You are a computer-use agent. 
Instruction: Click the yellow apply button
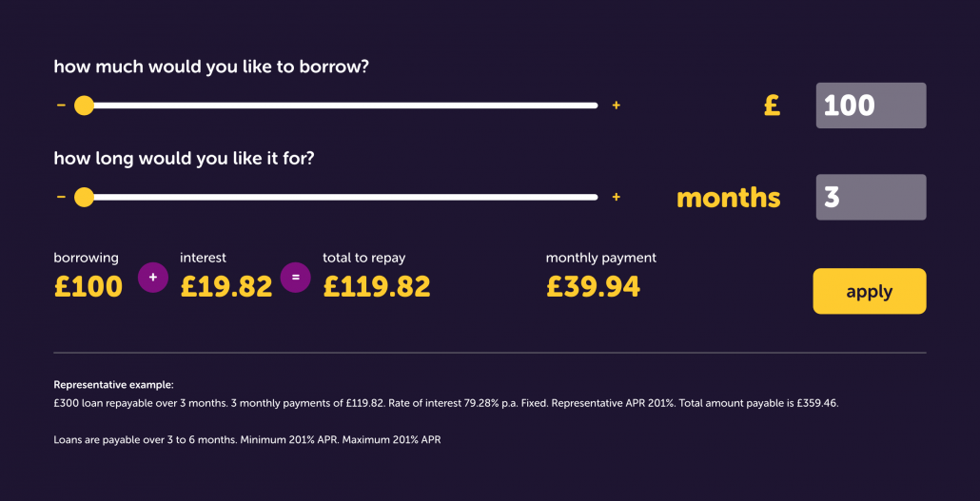click(870, 291)
